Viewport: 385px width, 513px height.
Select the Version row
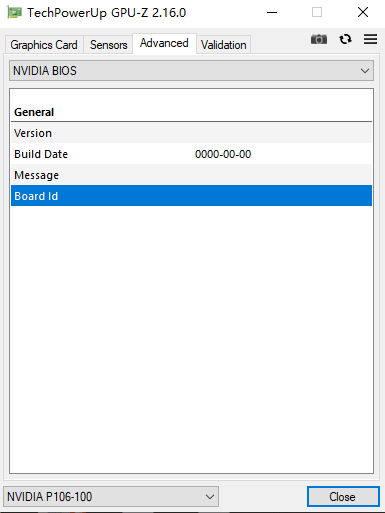pos(191,133)
